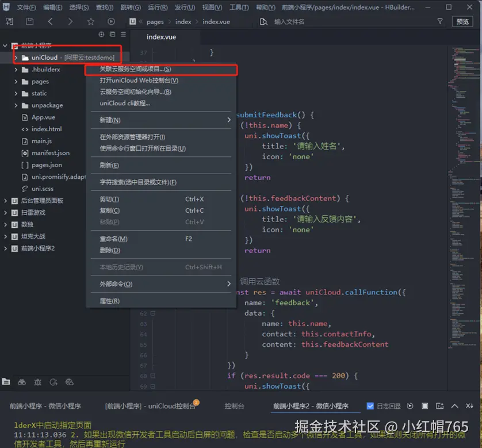Click the bug debug icon at bottom
This screenshot has height=448, width=482.
point(37,382)
